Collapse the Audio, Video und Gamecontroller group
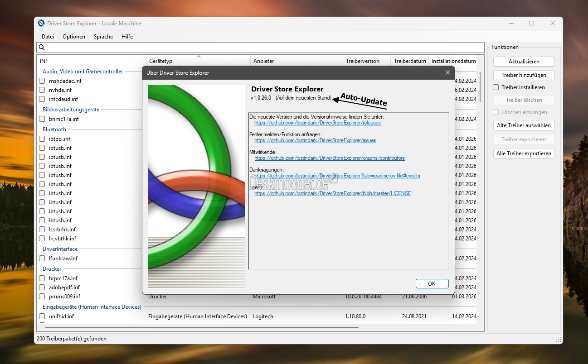The width and height of the screenshot is (588, 364). (x=83, y=72)
